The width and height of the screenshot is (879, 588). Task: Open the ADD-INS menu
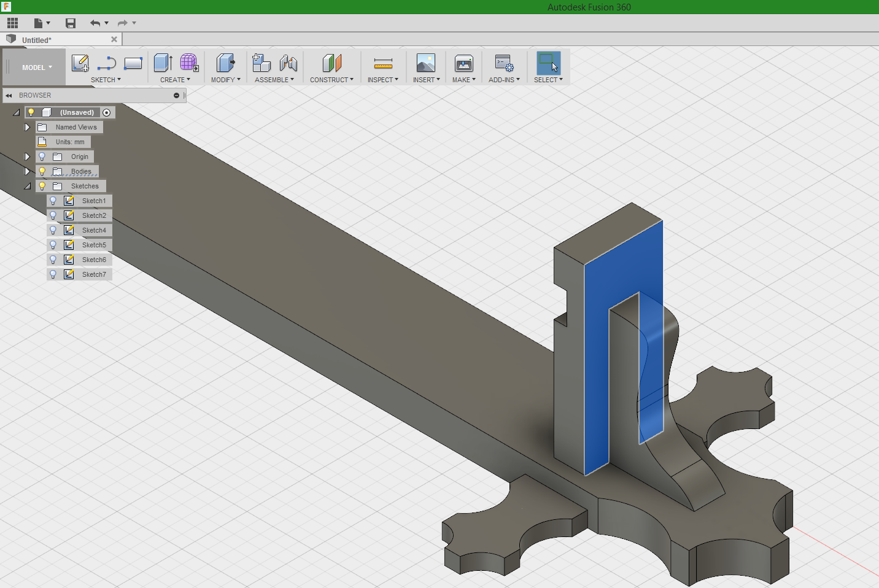[505, 80]
